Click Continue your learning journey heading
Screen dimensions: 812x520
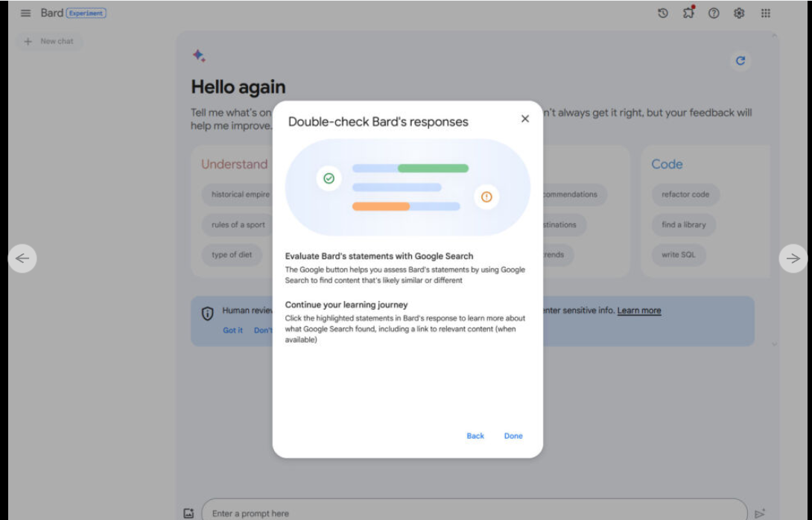pyautogui.click(x=346, y=305)
